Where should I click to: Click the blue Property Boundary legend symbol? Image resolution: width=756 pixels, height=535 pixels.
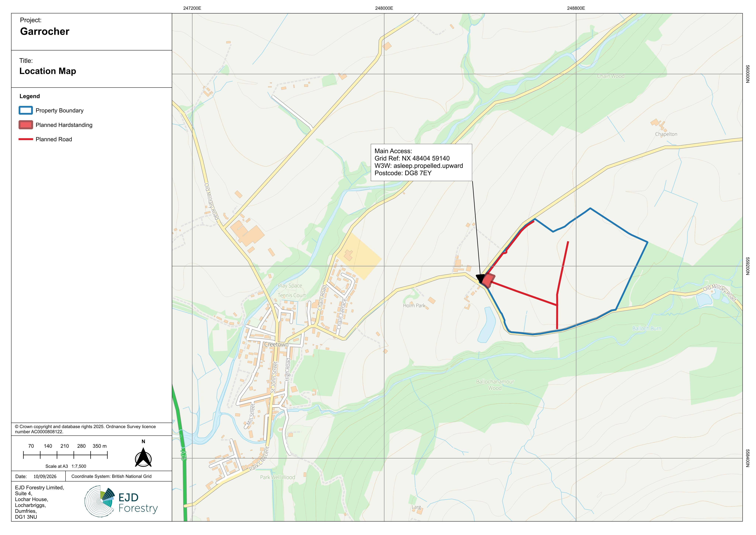point(26,110)
